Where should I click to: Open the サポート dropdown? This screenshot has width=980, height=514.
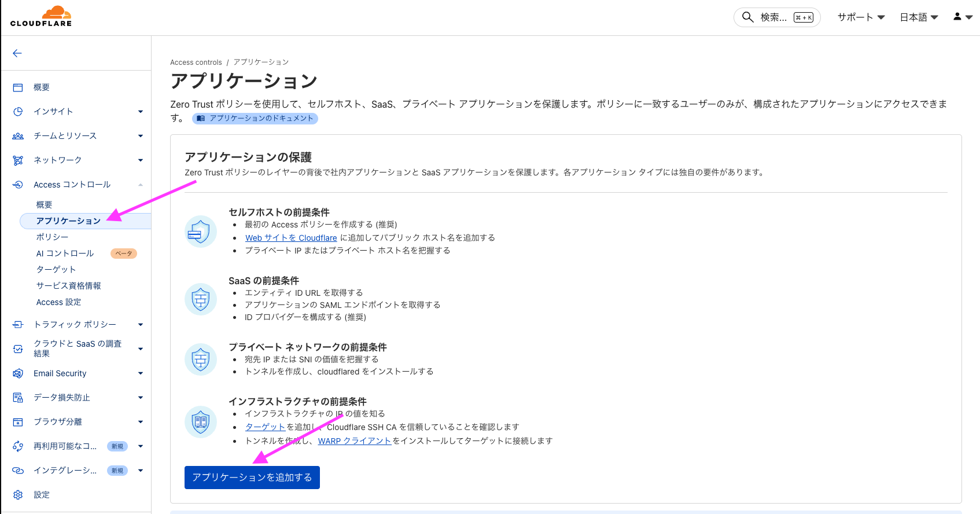pyautogui.click(x=861, y=17)
